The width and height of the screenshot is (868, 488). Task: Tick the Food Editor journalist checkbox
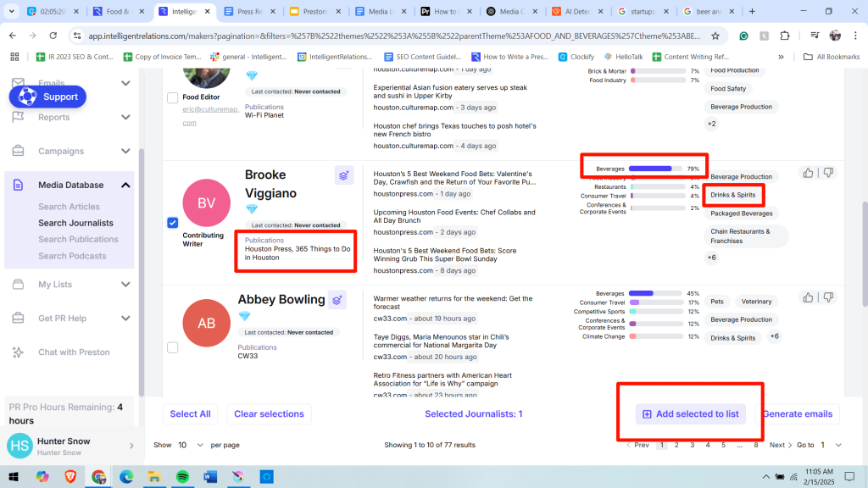click(x=173, y=98)
